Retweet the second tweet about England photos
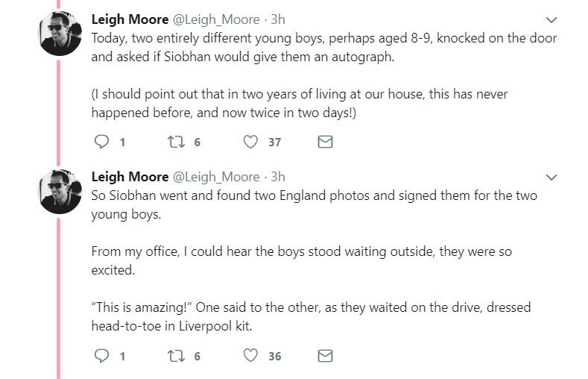The width and height of the screenshot is (588, 379). [x=175, y=356]
